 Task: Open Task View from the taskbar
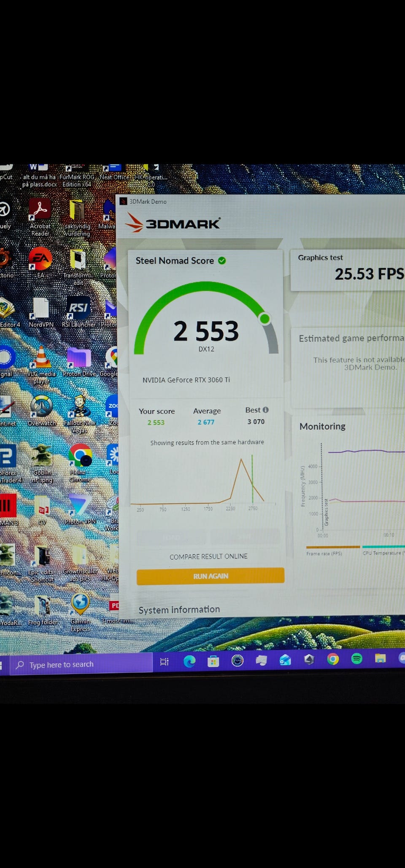click(x=165, y=662)
